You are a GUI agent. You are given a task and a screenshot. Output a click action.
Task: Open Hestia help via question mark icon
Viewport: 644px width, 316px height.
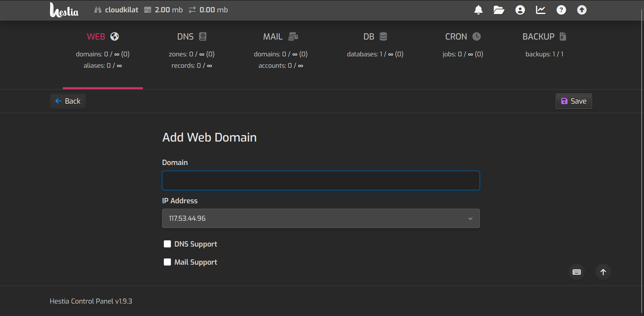[561, 10]
